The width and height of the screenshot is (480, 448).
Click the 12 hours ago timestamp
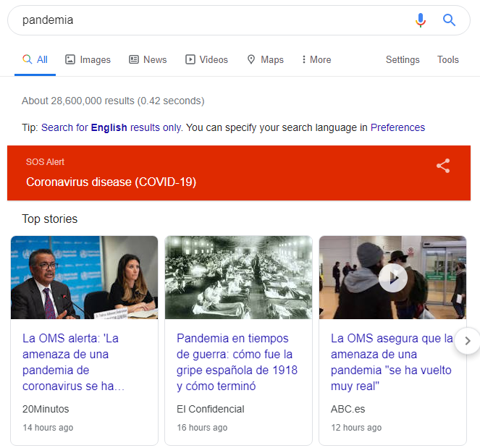click(356, 428)
